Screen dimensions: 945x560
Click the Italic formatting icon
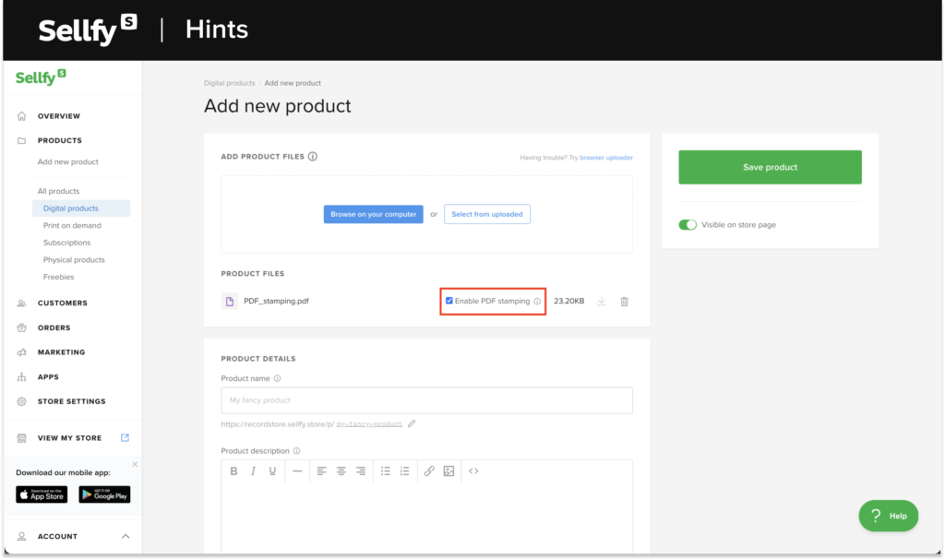click(253, 471)
